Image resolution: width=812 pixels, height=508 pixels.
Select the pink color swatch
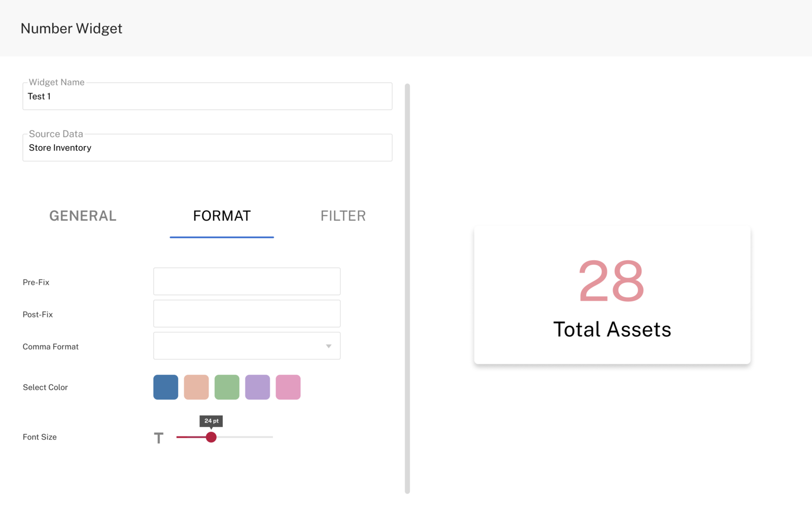point(288,387)
